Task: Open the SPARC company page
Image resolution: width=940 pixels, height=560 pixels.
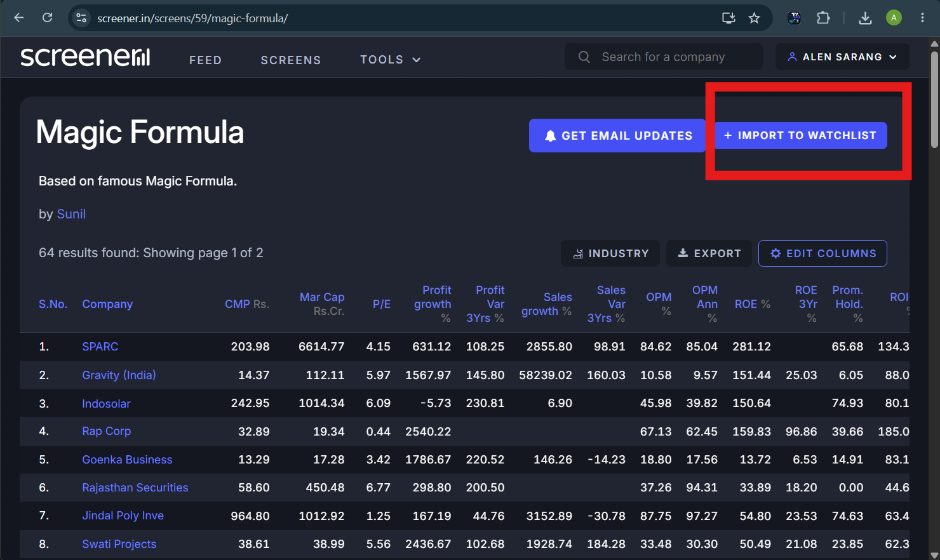Action: click(100, 347)
